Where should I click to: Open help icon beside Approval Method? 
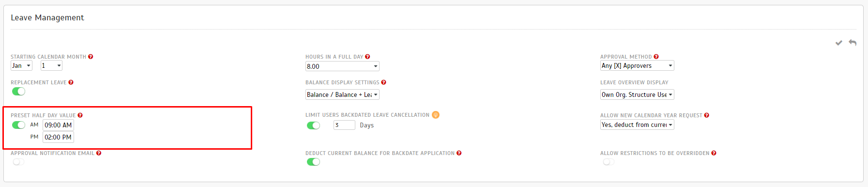(x=656, y=57)
